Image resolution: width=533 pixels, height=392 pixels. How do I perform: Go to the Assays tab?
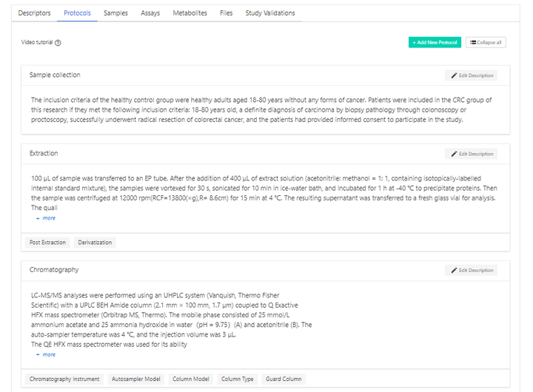[150, 13]
